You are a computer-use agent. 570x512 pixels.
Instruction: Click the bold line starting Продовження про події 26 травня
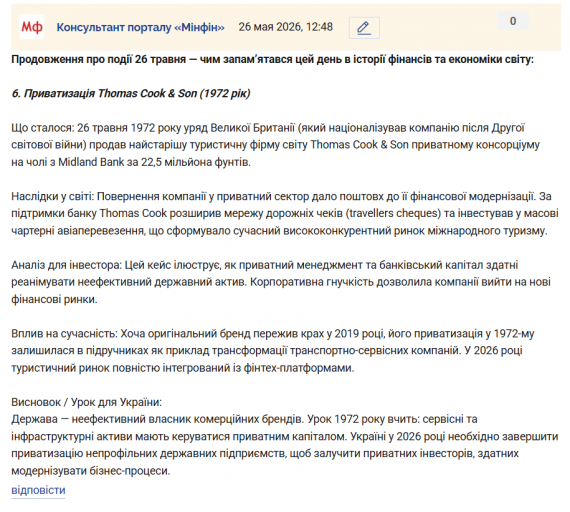point(272,59)
